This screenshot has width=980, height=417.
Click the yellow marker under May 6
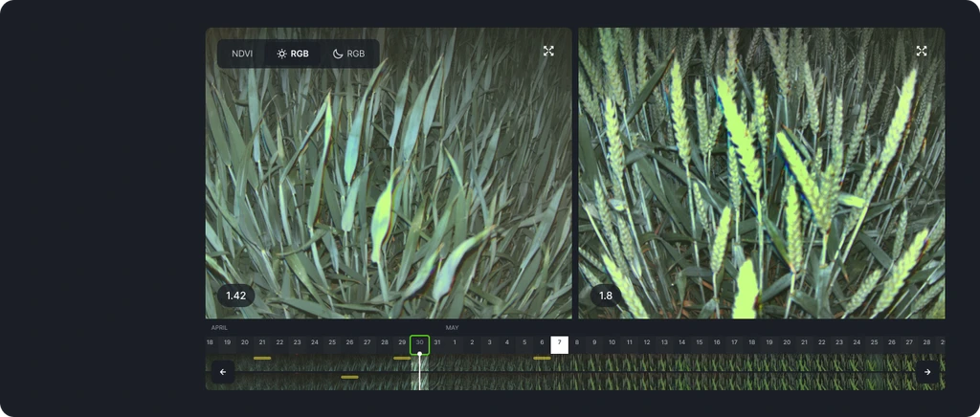pos(542,358)
